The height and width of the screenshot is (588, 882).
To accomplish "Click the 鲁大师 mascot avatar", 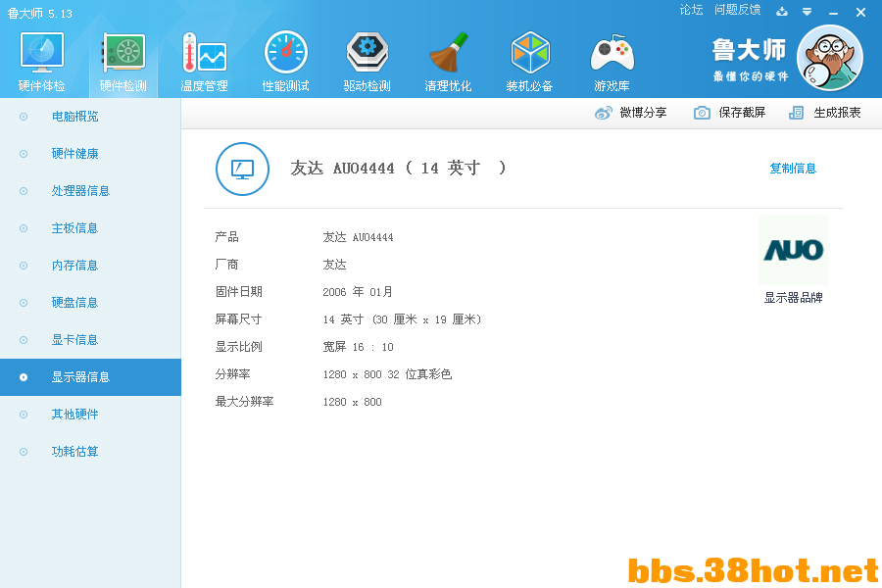I will point(830,58).
